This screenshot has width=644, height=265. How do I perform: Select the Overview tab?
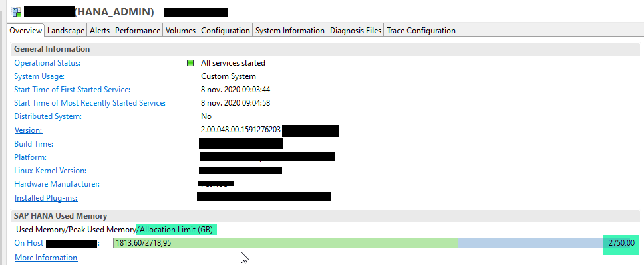click(x=26, y=31)
